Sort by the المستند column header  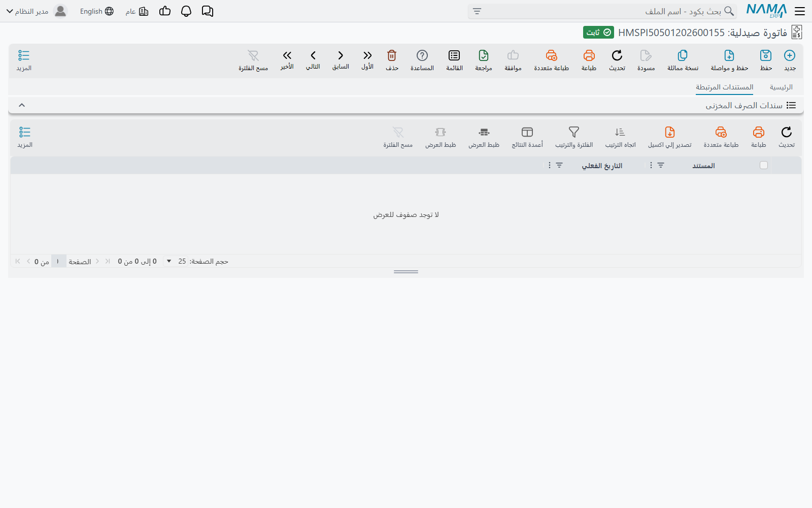(x=703, y=166)
